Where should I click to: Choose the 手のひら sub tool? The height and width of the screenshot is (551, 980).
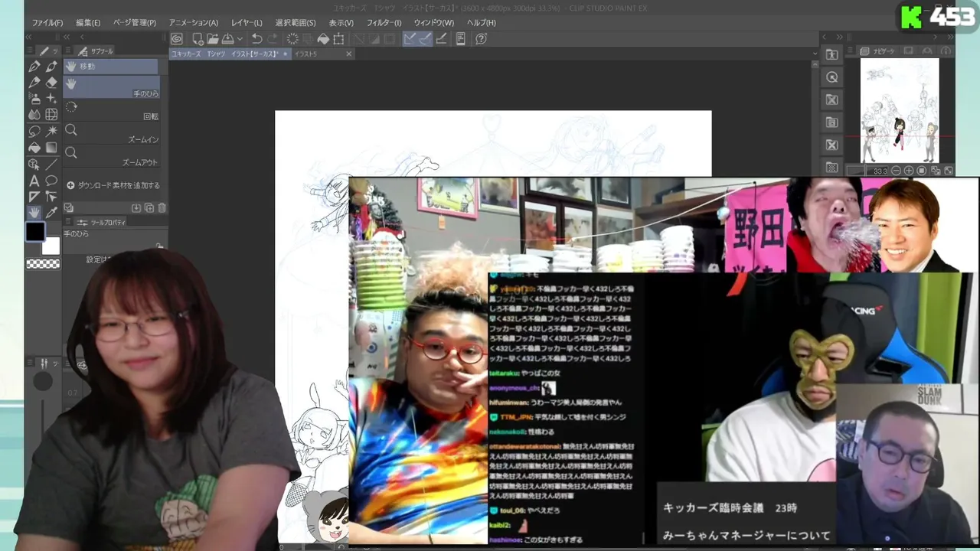[111, 86]
